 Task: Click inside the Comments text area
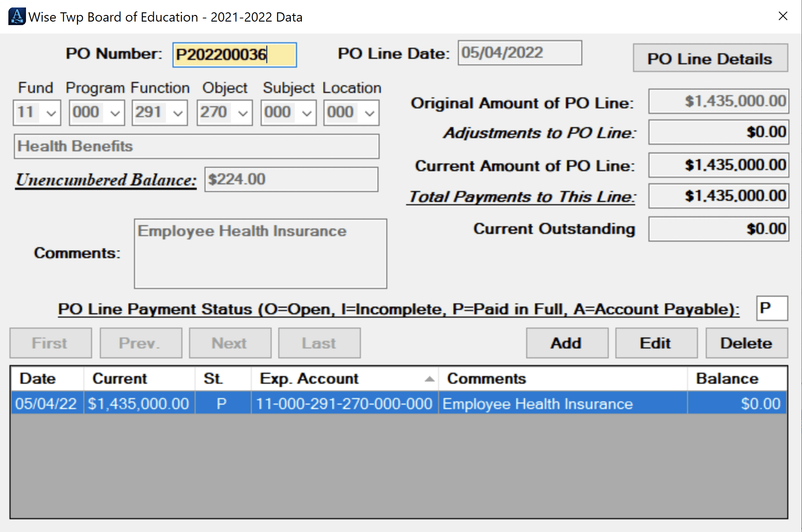[x=260, y=253]
